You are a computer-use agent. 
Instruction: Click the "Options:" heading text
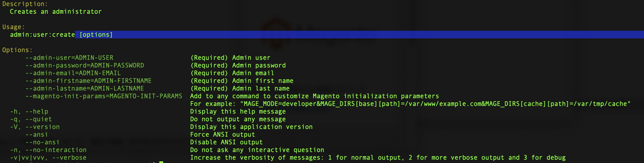(x=17, y=50)
